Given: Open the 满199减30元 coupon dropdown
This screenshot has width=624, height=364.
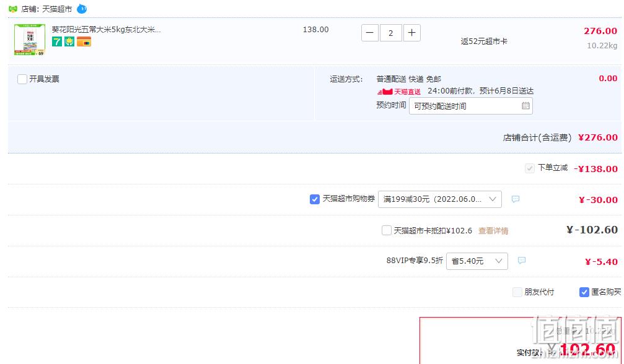Looking at the screenshot, I should click(x=440, y=199).
